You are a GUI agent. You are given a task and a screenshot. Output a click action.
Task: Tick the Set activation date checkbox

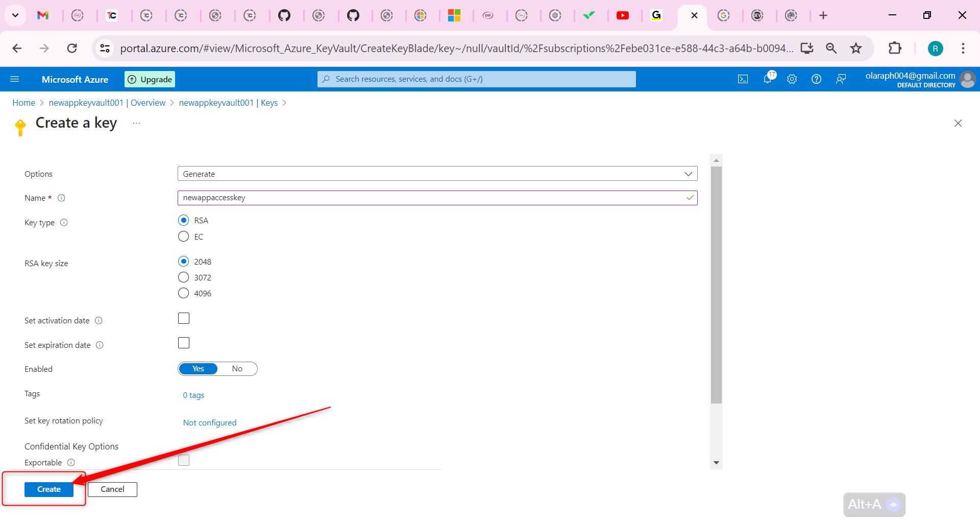(x=184, y=318)
